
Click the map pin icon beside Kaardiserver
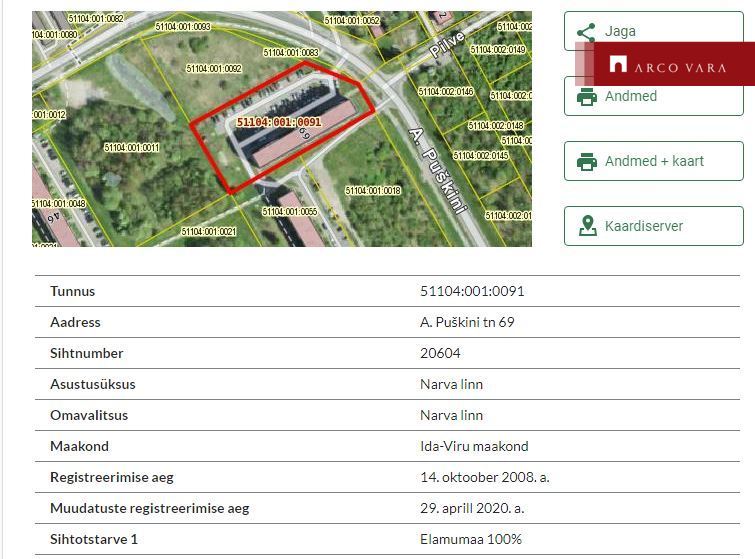587,226
